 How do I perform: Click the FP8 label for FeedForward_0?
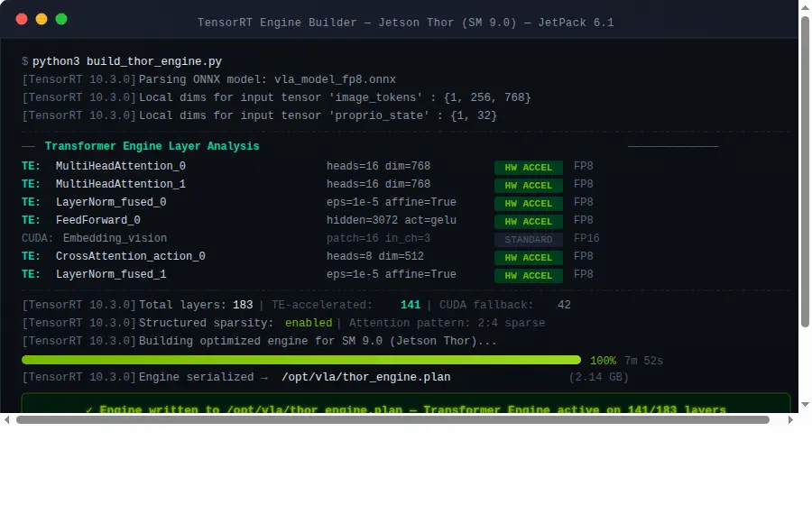pyautogui.click(x=584, y=220)
